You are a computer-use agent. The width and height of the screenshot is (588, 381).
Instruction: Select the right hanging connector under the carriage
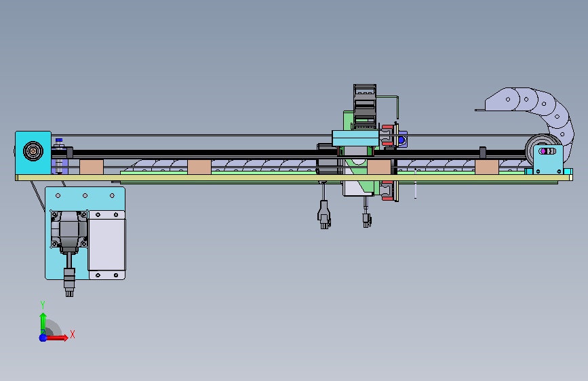coord(367,220)
